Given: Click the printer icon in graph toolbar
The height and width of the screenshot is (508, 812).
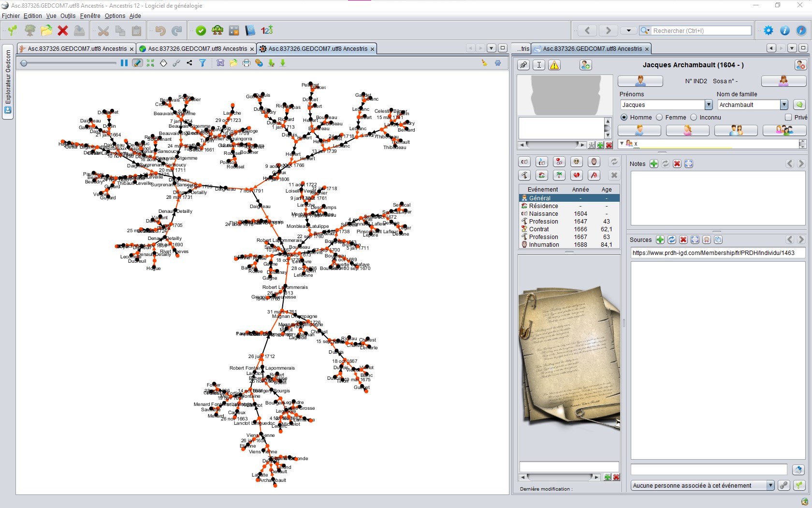Looking at the screenshot, I should (246, 63).
